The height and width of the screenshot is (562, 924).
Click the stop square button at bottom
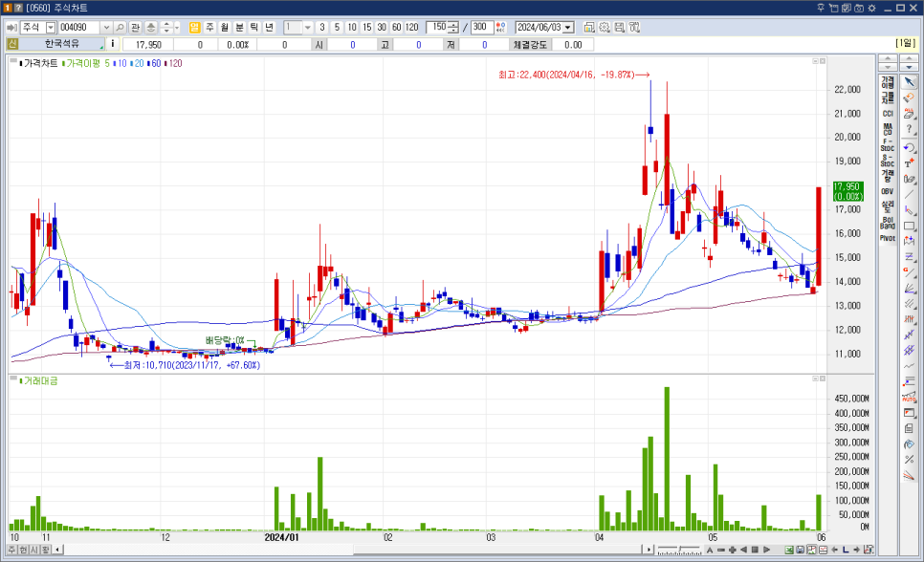click(755, 550)
